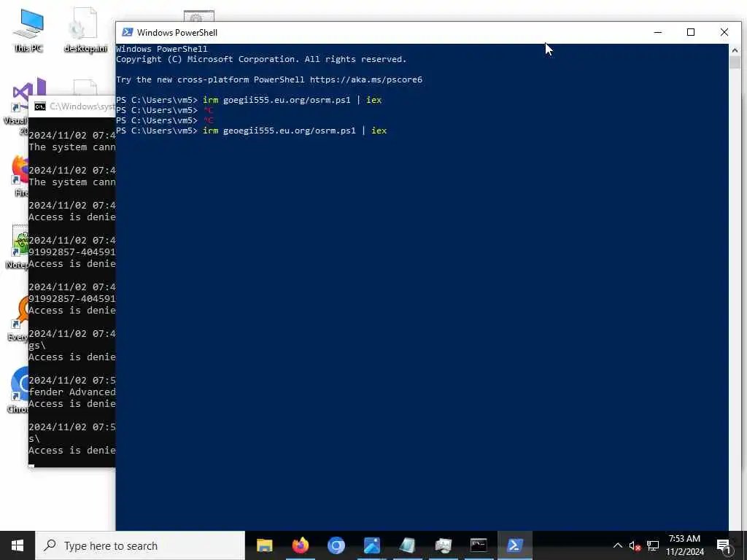Viewport: 747px width, 560px height.
Task: Click the taskbar search box
Action: click(x=140, y=545)
